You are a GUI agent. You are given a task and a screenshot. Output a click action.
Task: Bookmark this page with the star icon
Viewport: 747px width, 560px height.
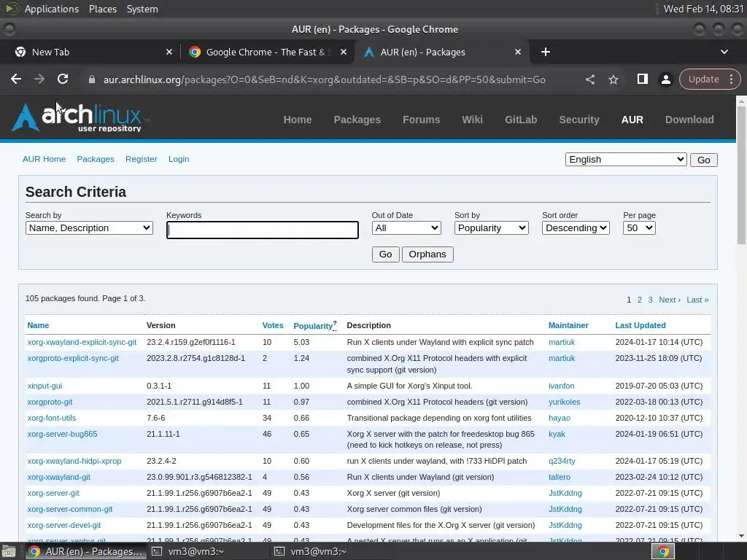click(613, 79)
